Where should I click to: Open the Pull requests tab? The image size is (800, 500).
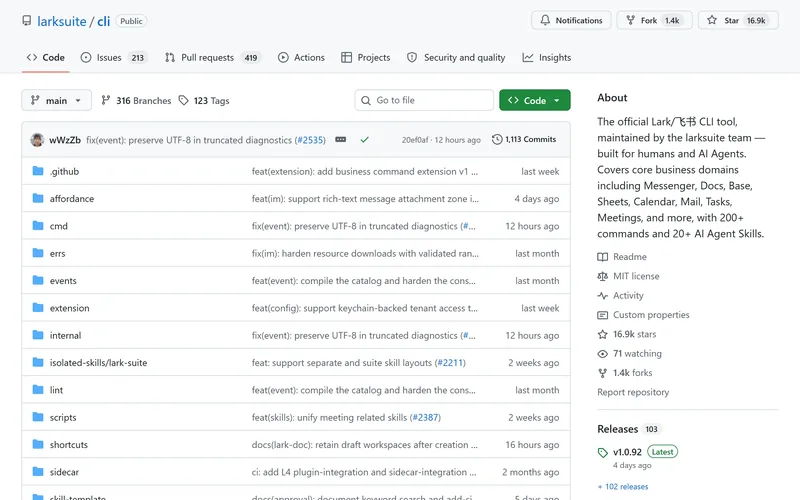point(213,58)
